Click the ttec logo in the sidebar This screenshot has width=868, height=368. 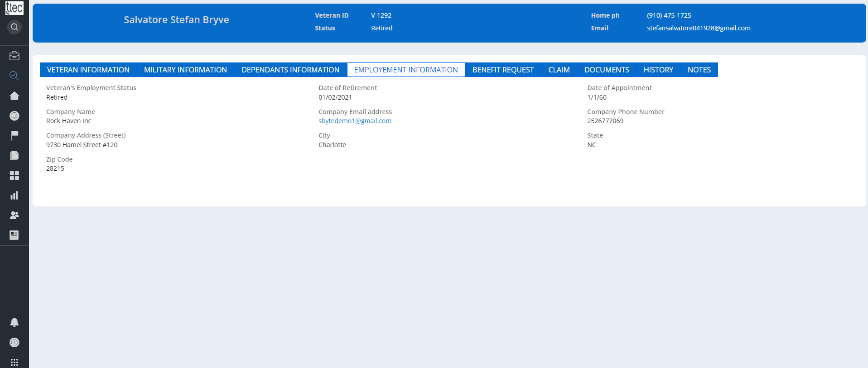tap(14, 8)
